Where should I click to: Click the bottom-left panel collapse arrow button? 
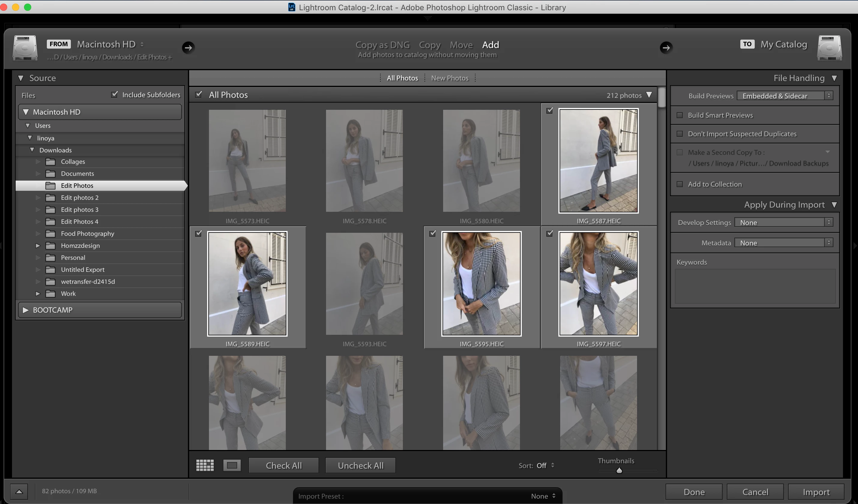click(x=19, y=491)
